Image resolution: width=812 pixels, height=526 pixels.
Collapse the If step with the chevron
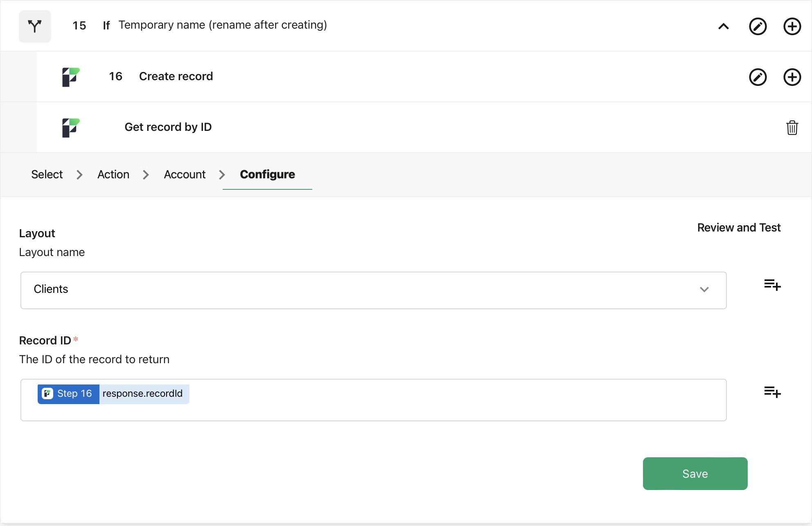click(724, 26)
